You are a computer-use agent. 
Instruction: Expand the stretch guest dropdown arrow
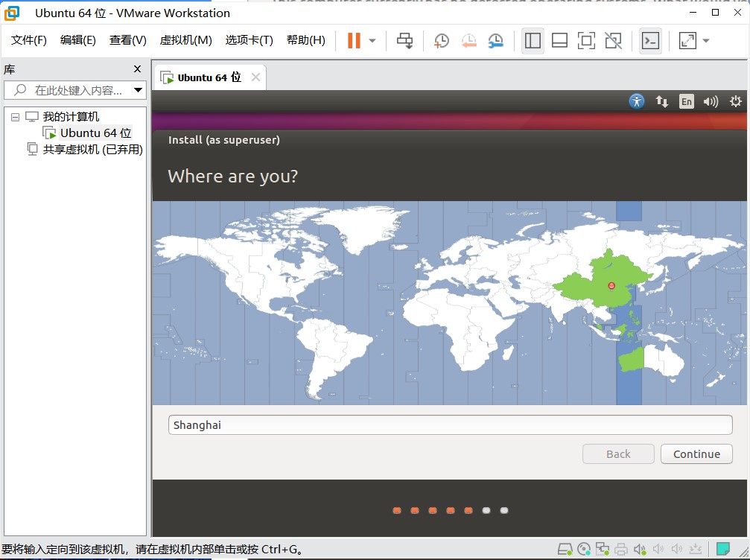tap(706, 40)
